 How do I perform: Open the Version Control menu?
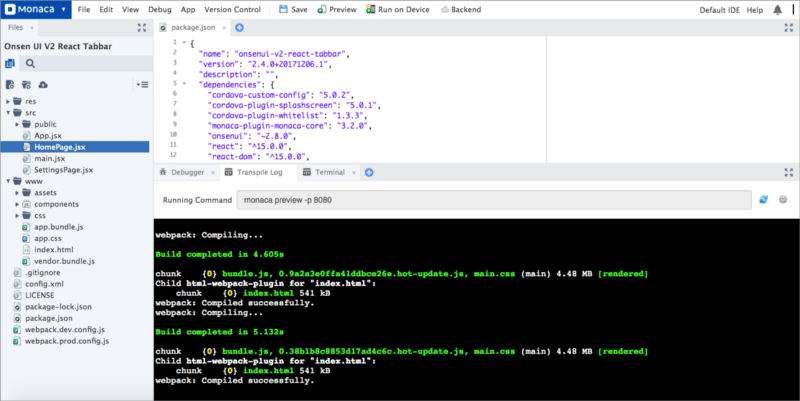(x=232, y=10)
